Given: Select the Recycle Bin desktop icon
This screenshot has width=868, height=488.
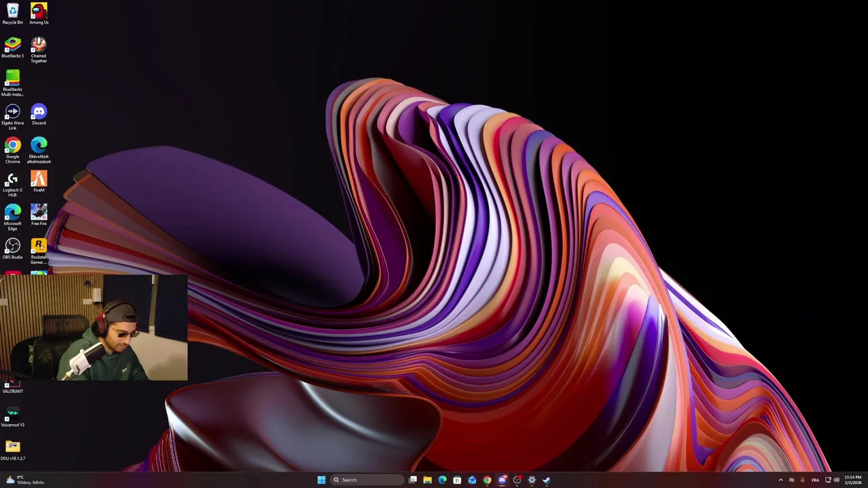Looking at the screenshot, I should pos(12,14).
